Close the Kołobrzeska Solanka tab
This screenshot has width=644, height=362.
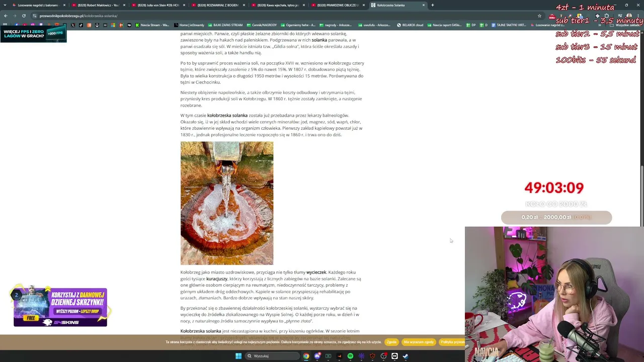coord(424,5)
